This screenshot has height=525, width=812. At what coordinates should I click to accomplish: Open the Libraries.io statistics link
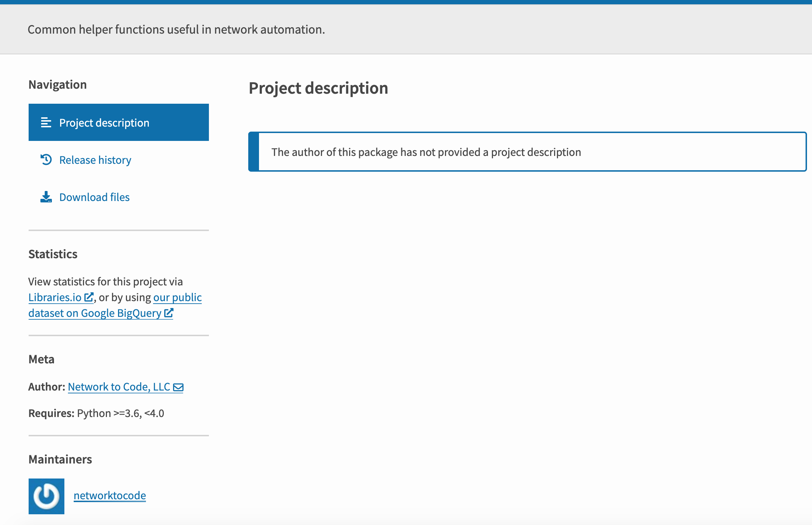click(x=55, y=297)
